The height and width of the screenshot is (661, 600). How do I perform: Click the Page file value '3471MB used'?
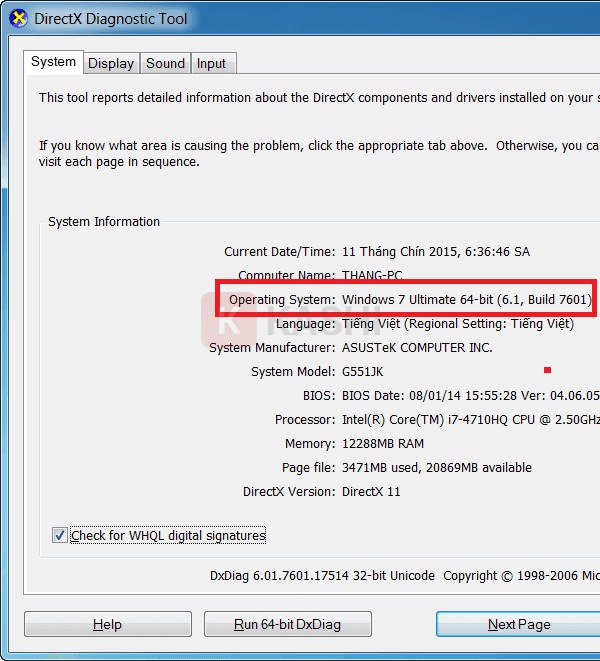click(437, 468)
